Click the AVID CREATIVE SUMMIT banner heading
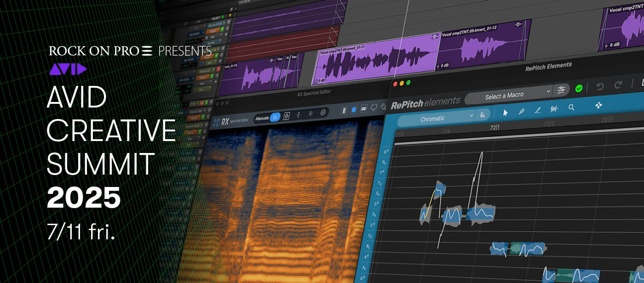Image resolution: width=644 pixels, height=283 pixels. tap(111, 131)
